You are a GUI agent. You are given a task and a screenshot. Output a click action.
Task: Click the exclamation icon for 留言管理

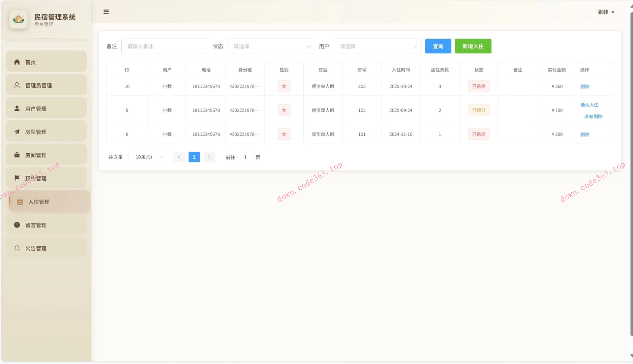tap(17, 225)
